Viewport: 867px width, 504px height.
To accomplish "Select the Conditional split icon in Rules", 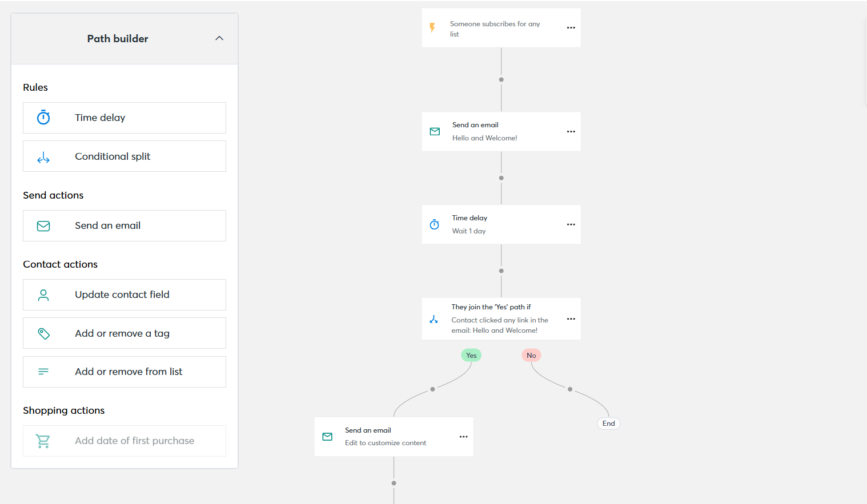I will [x=43, y=156].
